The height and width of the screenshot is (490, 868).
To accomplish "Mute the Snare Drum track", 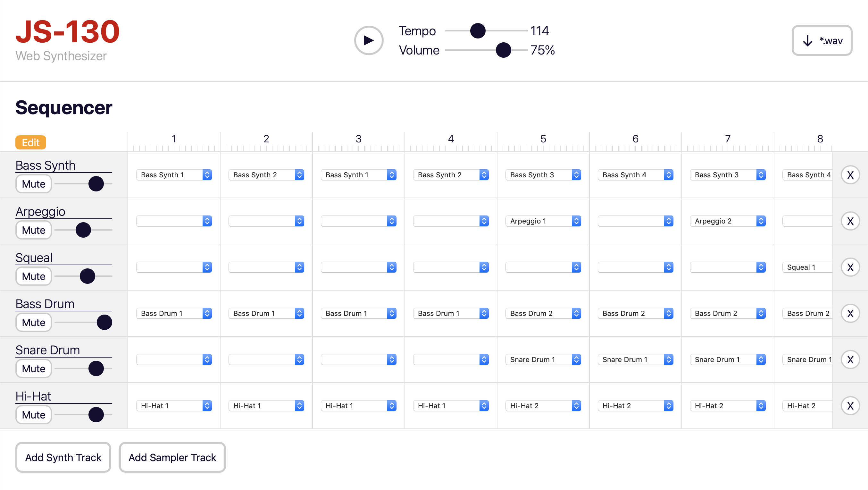I will pyautogui.click(x=33, y=369).
